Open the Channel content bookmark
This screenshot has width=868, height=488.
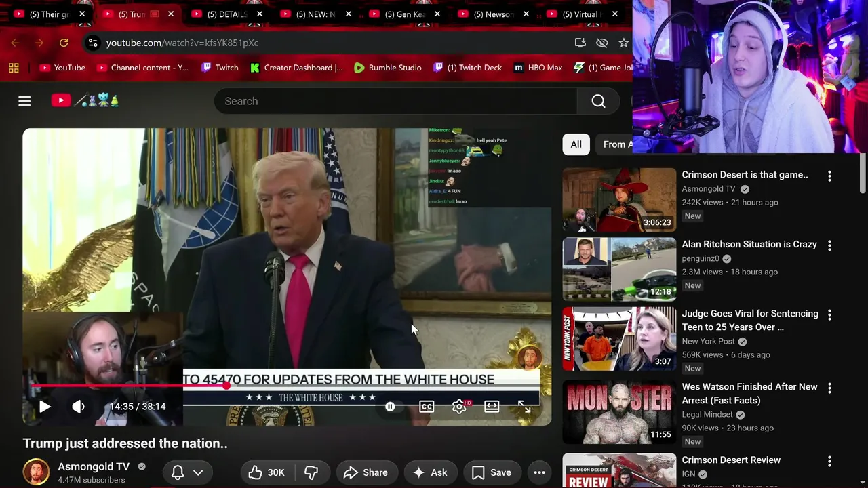click(x=142, y=68)
